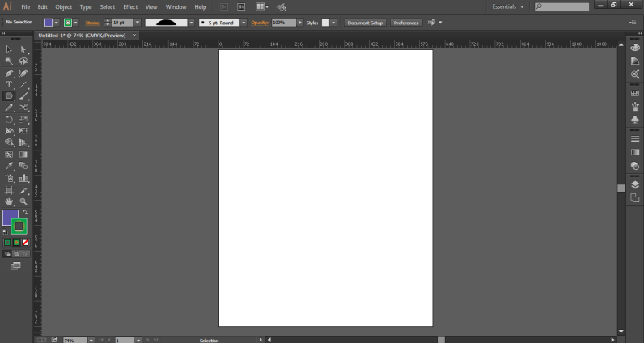Screen dimensions: 644x343
Task: Pick the Magic Wand tool
Action: pos(9,61)
